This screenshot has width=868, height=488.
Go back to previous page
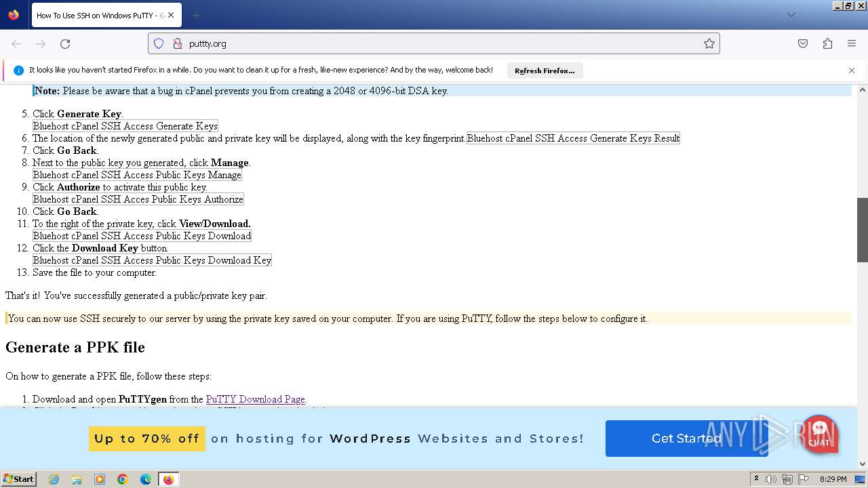[x=16, y=43]
